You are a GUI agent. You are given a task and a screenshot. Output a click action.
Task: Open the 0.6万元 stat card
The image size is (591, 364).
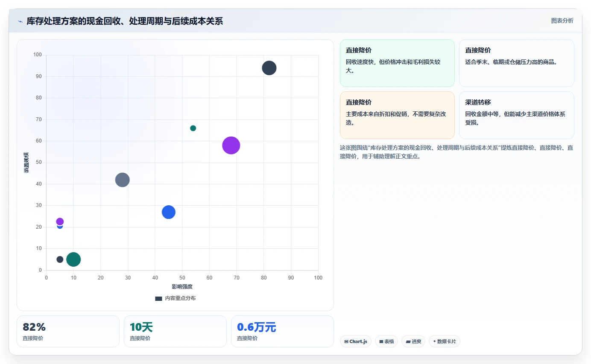(x=282, y=331)
